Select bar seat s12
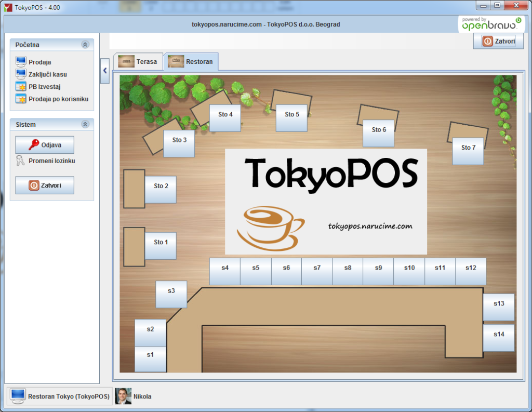 (471, 271)
